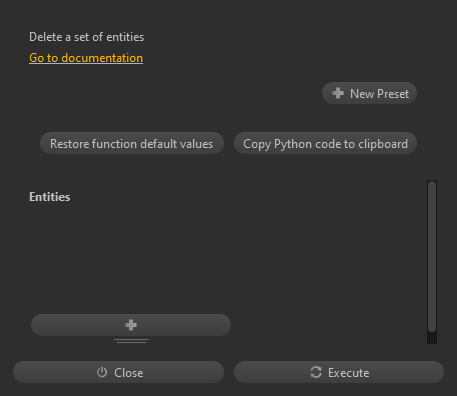Restore function default values
This screenshot has width=457, height=396.
(132, 143)
